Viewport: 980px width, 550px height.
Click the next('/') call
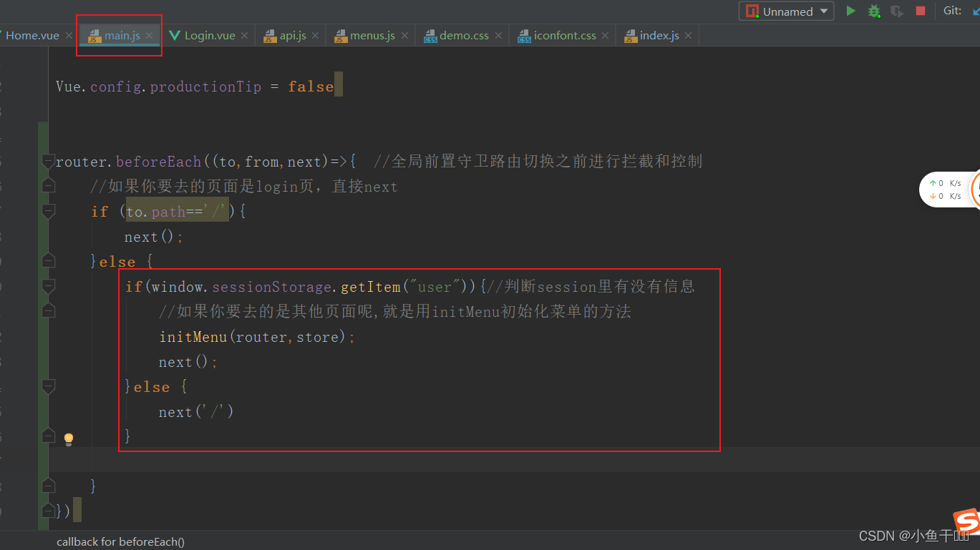[196, 412]
